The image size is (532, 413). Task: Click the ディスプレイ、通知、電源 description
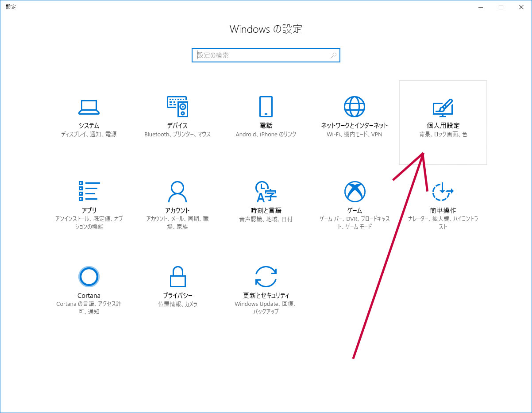89,134
